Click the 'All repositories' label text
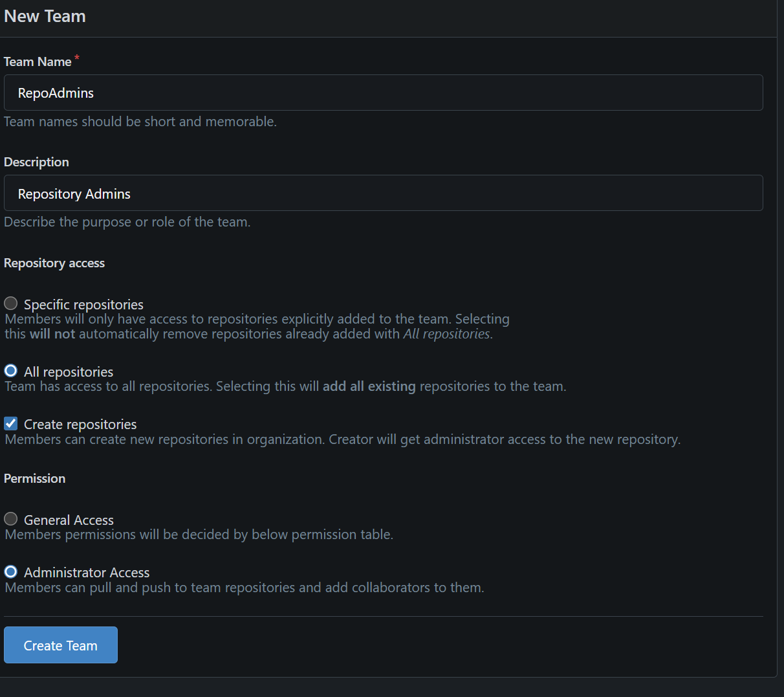Image resolution: width=784 pixels, height=697 pixels. click(x=69, y=371)
